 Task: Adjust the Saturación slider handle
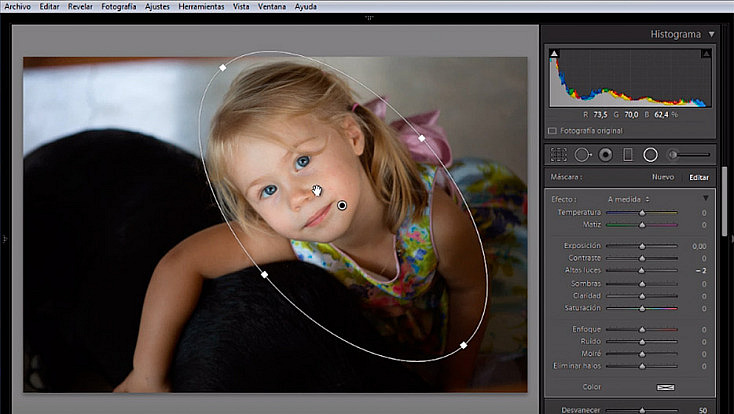[x=642, y=308]
